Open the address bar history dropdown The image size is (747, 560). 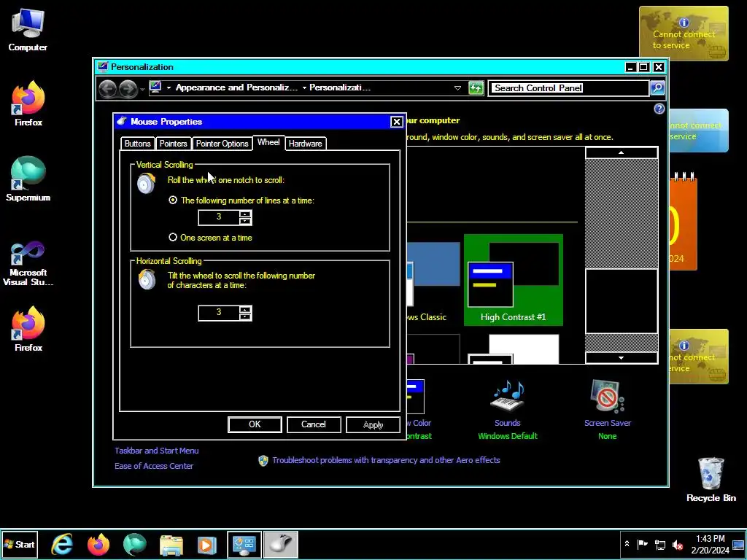457,88
